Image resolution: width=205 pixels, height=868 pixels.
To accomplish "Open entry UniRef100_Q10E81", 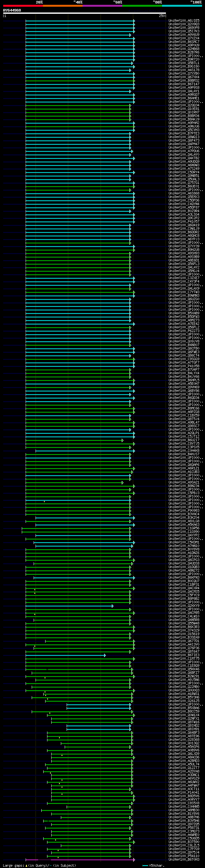I will (x=184, y=109).
